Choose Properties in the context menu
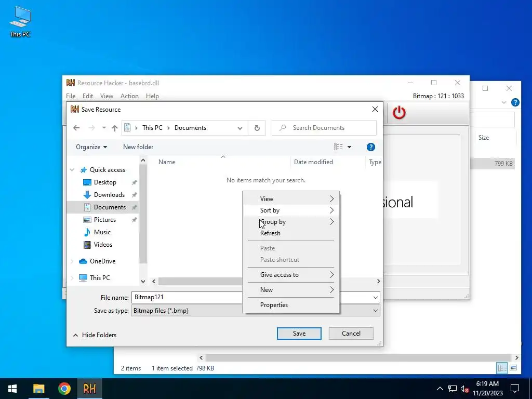This screenshot has width=532, height=399. (x=291, y=304)
